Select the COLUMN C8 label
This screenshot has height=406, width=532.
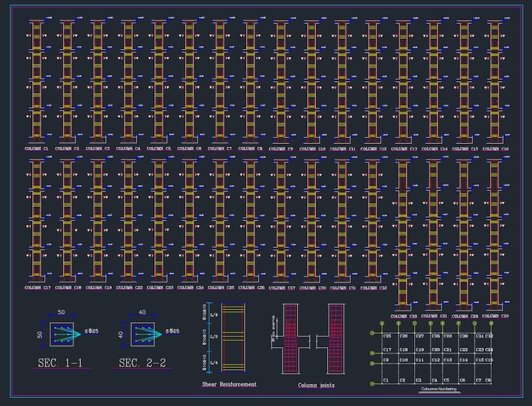(x=251, y=149)
